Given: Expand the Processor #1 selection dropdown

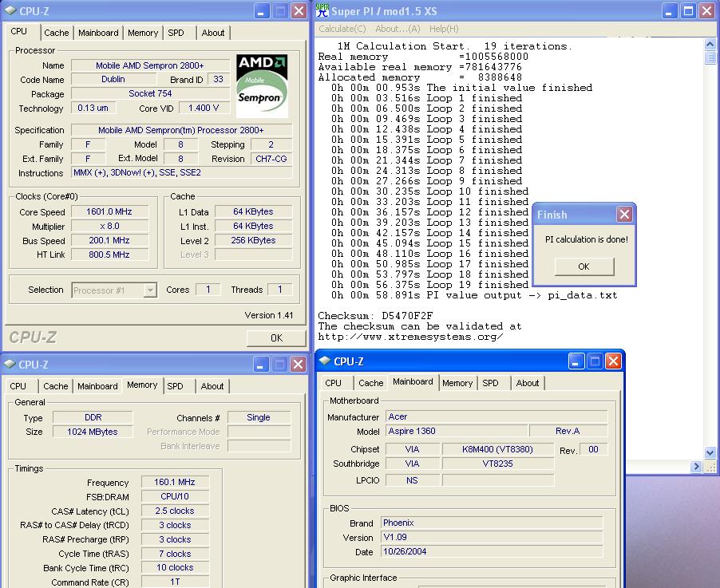Looking at the screenshot, I should [150, 290].
